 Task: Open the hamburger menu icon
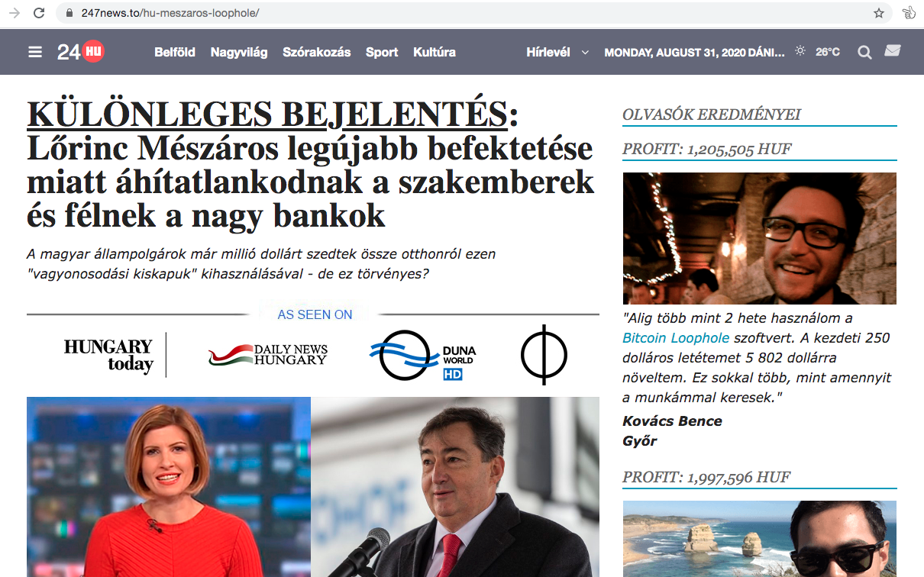coord(35,52)
